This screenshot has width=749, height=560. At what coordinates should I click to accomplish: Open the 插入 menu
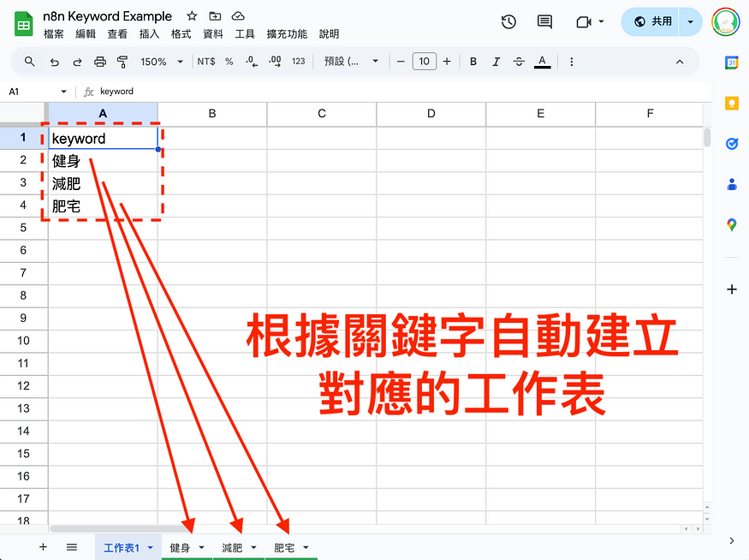click(x=149, y=34)
